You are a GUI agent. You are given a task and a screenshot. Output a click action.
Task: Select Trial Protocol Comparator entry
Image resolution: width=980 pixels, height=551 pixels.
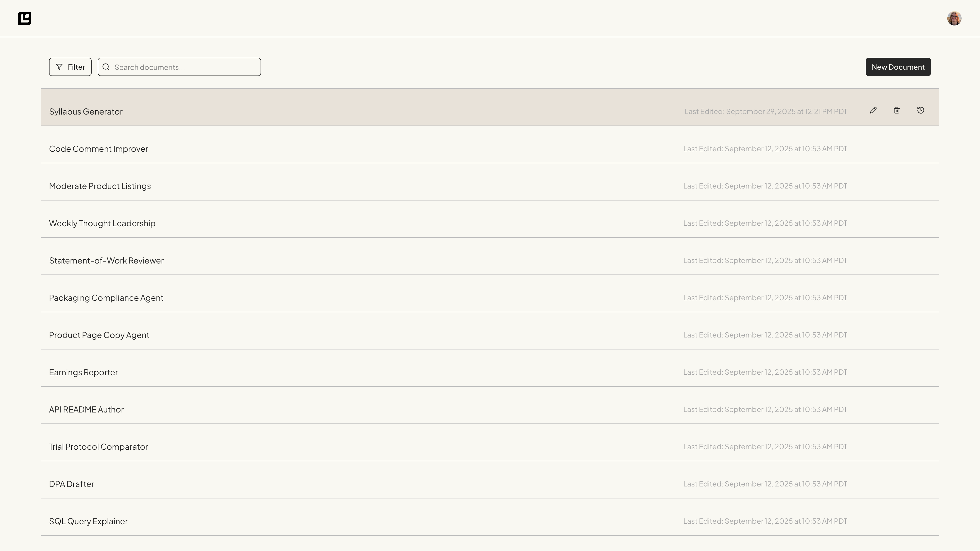99,447
